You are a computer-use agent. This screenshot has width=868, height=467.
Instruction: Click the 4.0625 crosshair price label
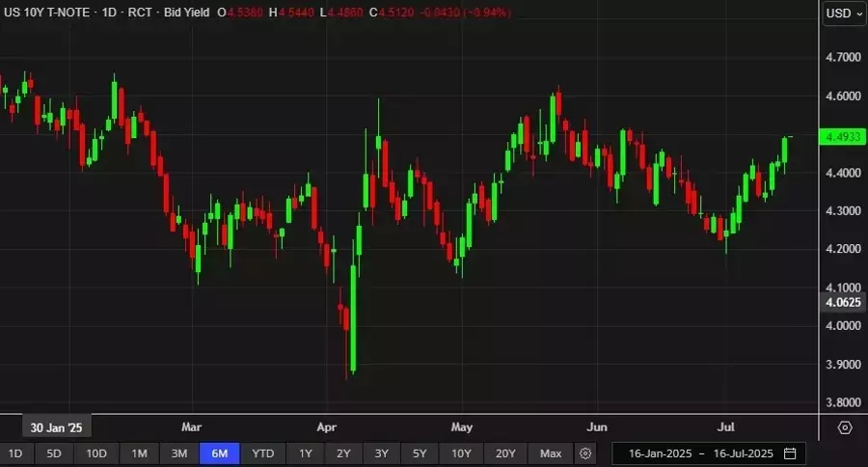click(843, 302)
